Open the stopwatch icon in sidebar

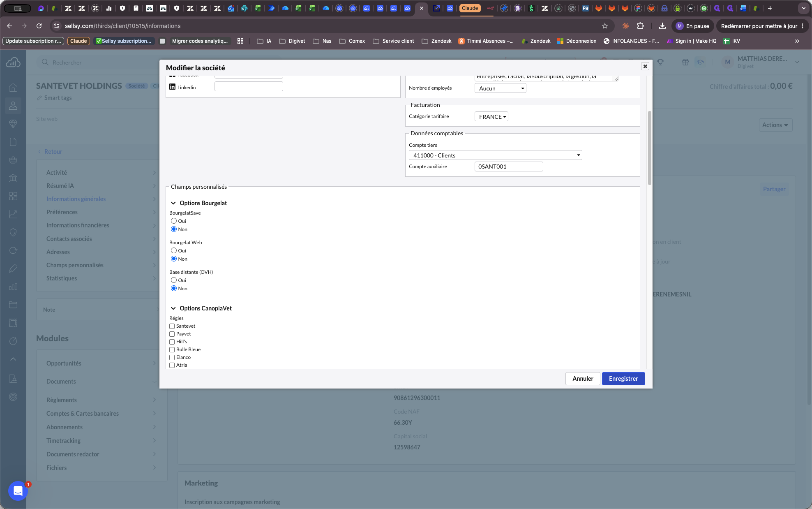coord(13,341)
